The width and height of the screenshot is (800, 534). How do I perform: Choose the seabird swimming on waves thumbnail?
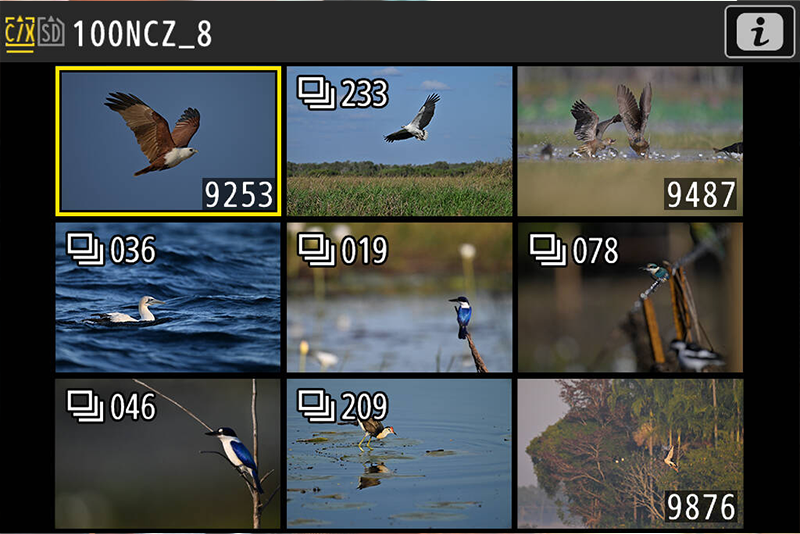tap(168, 297)
